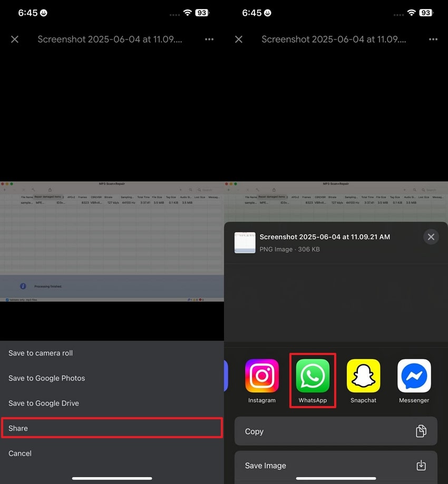Tap the screenshot thumbnail in share header
The width and height of the screenshot is (448, 484).
click(x=245, y=243)
